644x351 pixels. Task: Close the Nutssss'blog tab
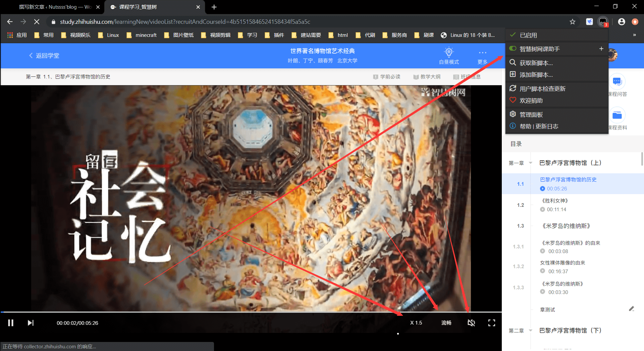point(98,7)
